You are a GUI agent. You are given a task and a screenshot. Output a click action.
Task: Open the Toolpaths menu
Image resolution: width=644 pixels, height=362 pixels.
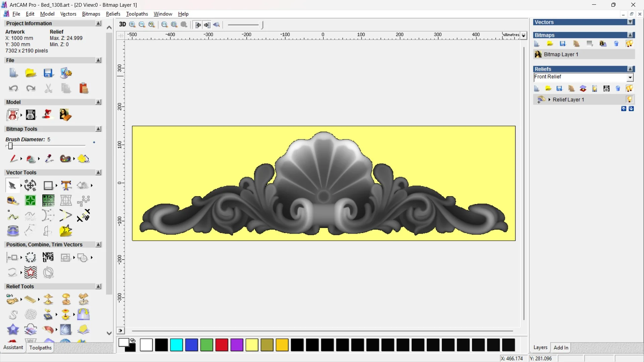pos(137,14)
